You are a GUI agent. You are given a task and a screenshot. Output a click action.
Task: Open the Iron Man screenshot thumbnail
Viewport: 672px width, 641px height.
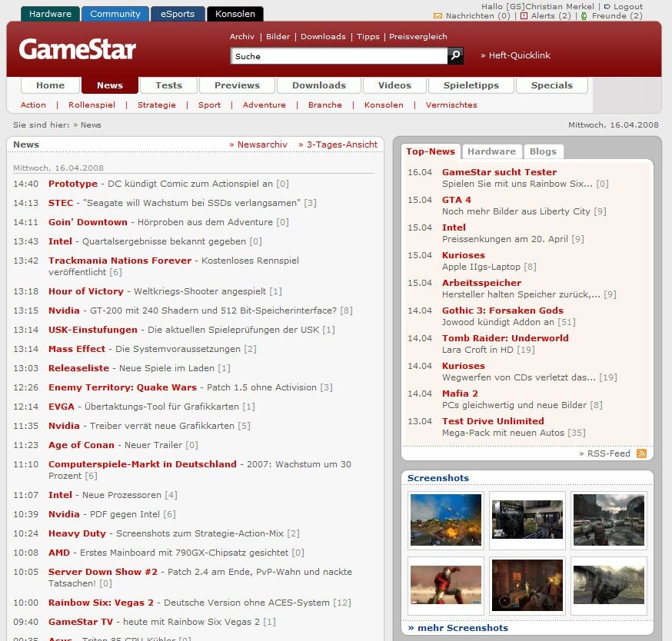click(x=446, y=585)
